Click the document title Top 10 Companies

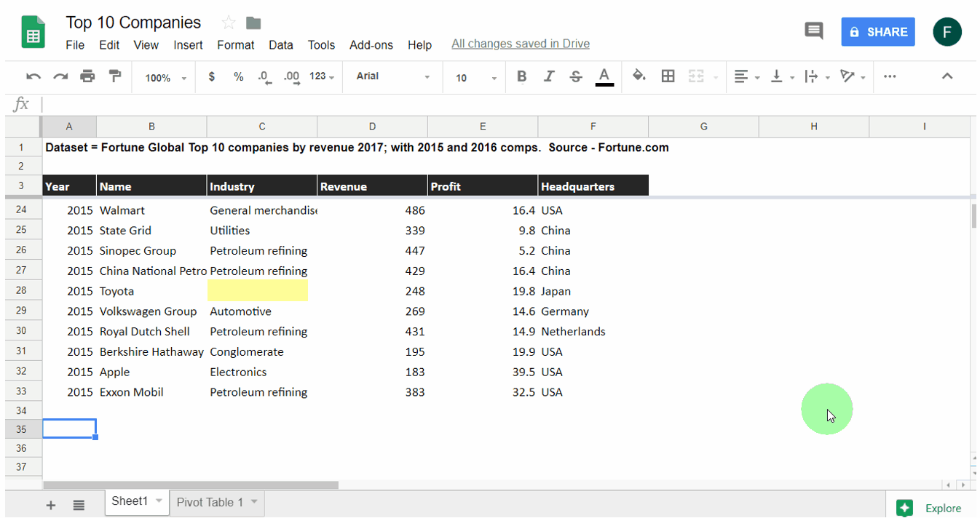133,23
